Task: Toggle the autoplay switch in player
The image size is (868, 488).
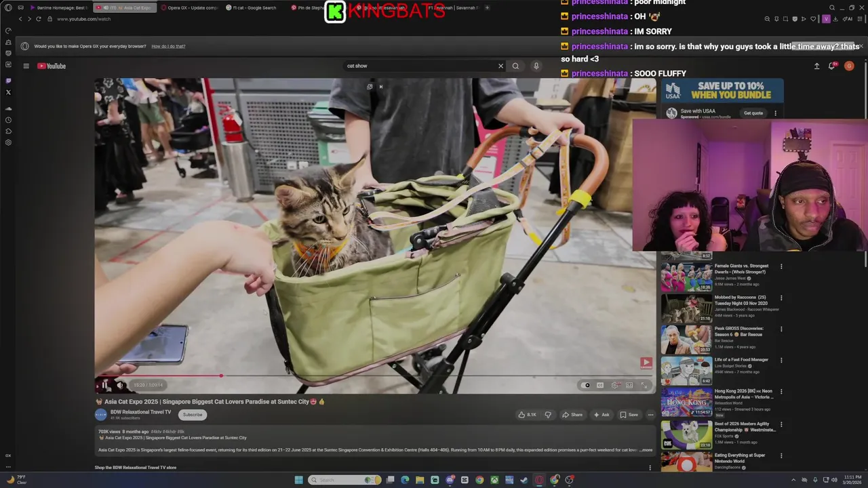Action: coord(587,385)
